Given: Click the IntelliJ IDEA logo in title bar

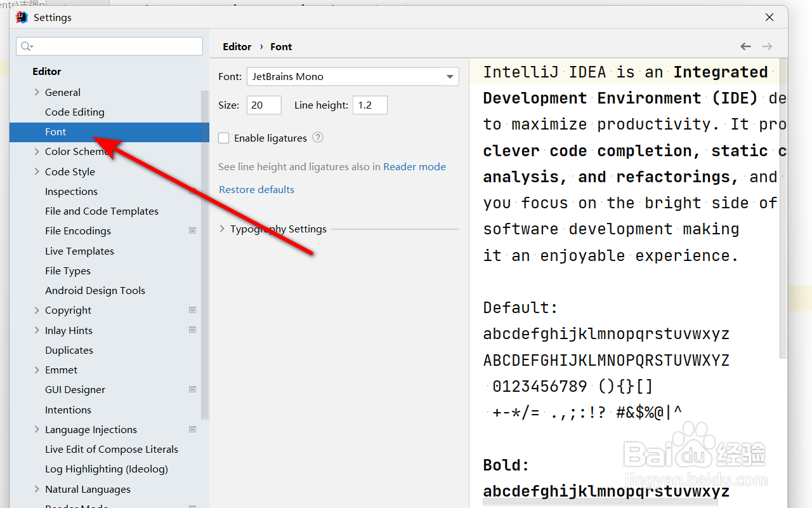Looking at the screenshot, I should (x=22, y=17).
